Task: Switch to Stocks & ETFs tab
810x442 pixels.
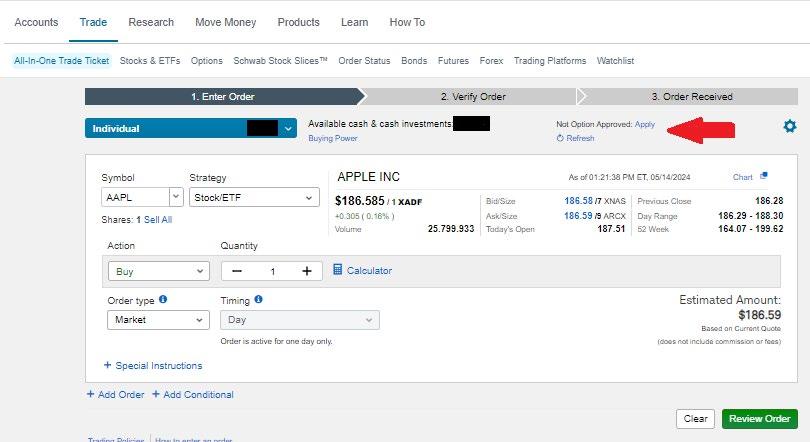Action: [x=150, y=60]
